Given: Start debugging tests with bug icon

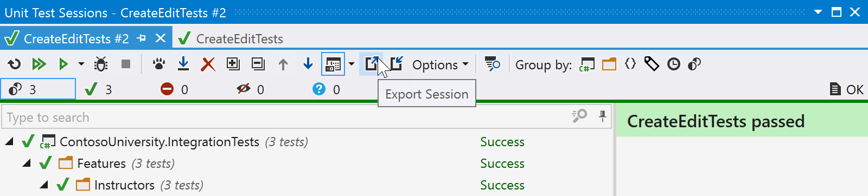Looking at the screenshot, I should pyautogui.click(x=101, y=64).
